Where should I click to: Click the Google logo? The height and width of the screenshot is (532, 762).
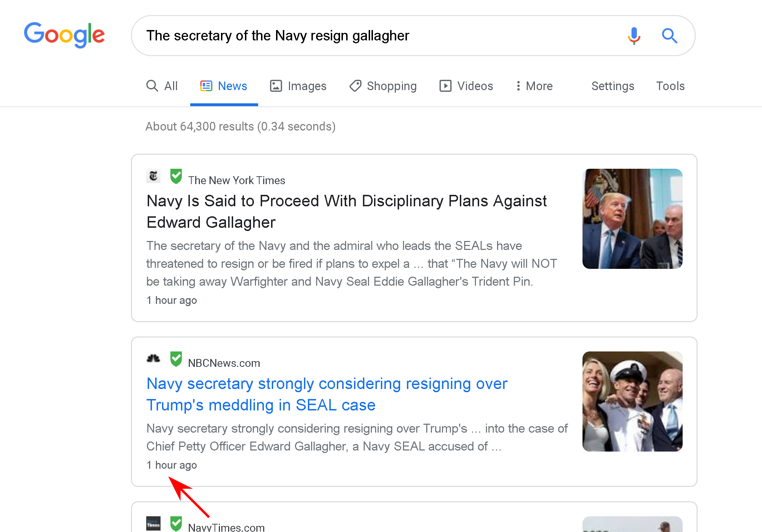64,35
